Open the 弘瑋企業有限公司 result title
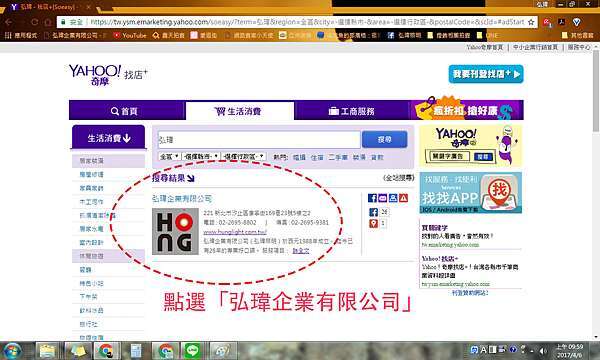 click(x=182, y=199)
